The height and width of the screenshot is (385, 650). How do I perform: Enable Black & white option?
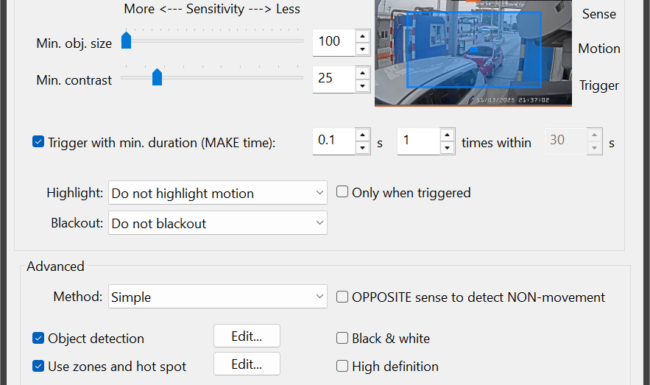click(x=342, y=338)
